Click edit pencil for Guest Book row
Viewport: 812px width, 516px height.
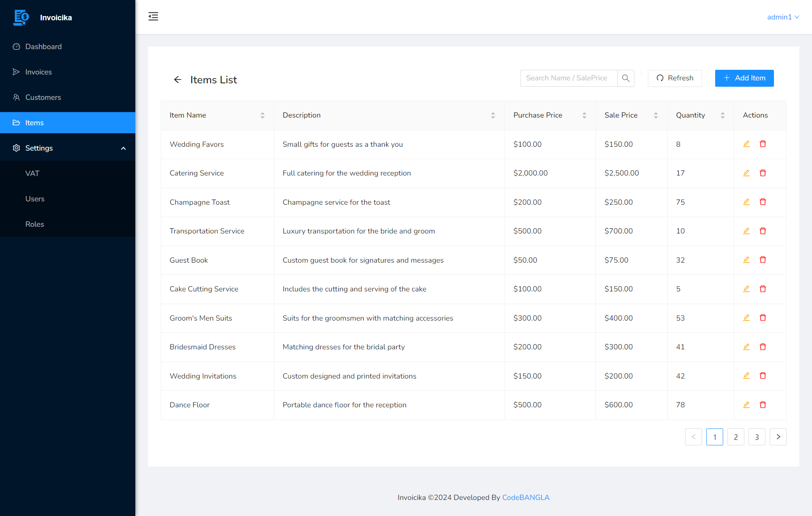tap(746, 260)
